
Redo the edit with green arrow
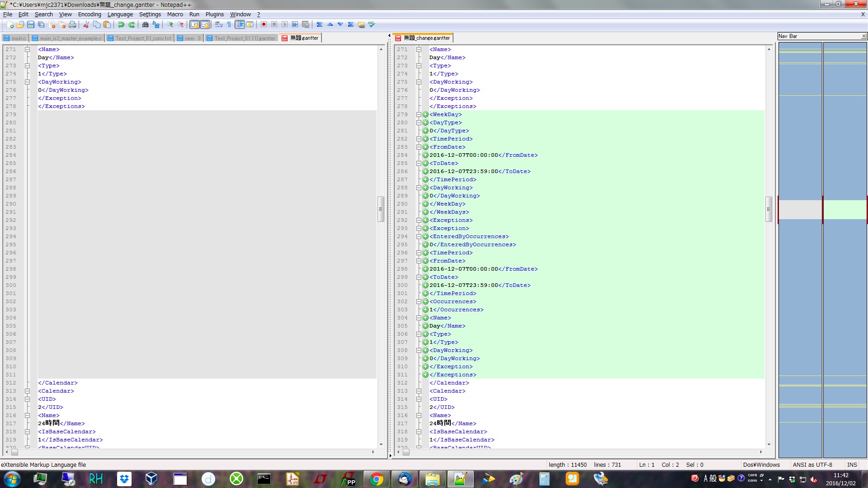pos(132,24)
